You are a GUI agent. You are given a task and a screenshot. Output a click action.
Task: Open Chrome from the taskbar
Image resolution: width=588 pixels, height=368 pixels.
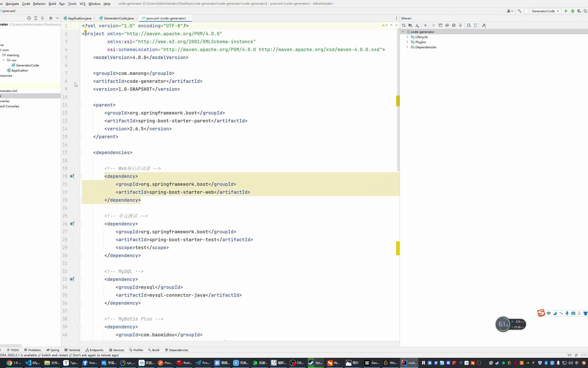click(x=14, y=363)
